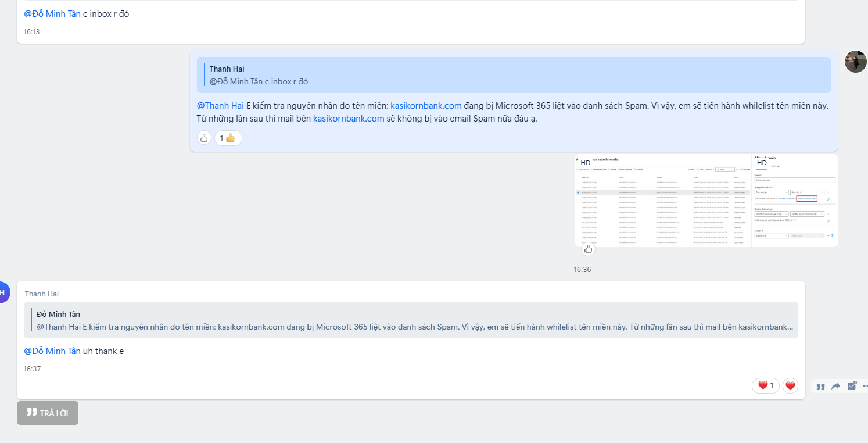Click the @Thanh Hai mention in the blue message
Screen dimensions: 868x443
pyautogui.click(x=220, y=105)
